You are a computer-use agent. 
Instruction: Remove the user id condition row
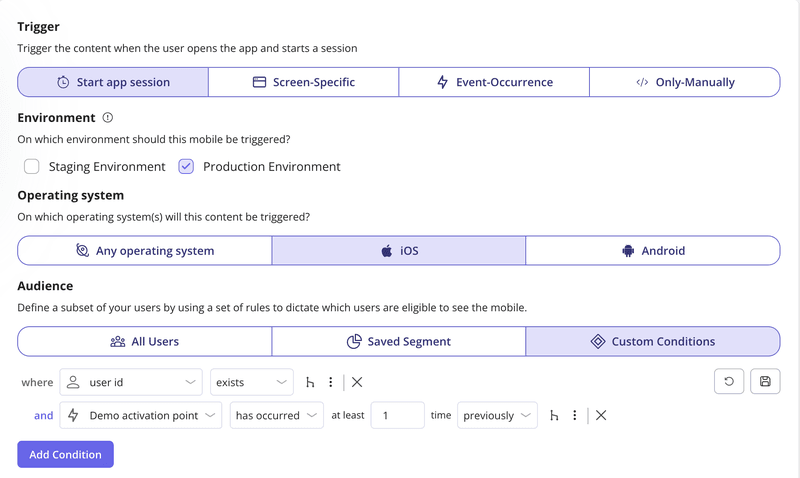[357, 382]
